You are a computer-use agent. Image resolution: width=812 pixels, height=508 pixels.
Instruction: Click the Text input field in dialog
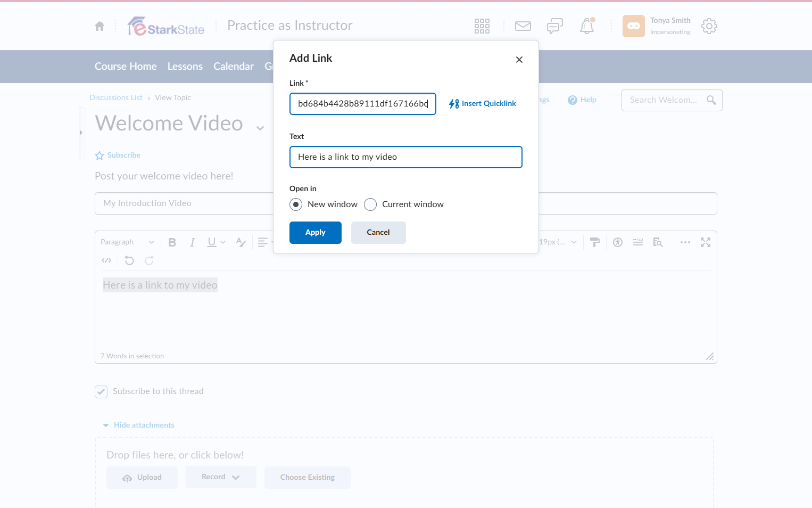point(406,157)
